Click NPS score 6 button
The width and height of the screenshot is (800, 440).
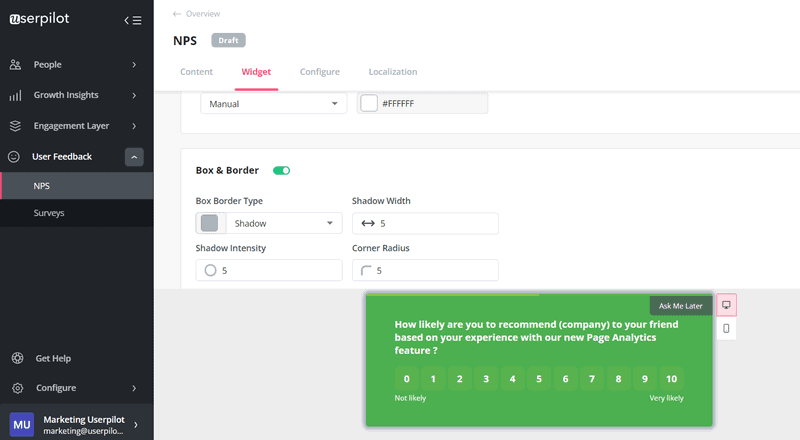[x=565, y=379]
